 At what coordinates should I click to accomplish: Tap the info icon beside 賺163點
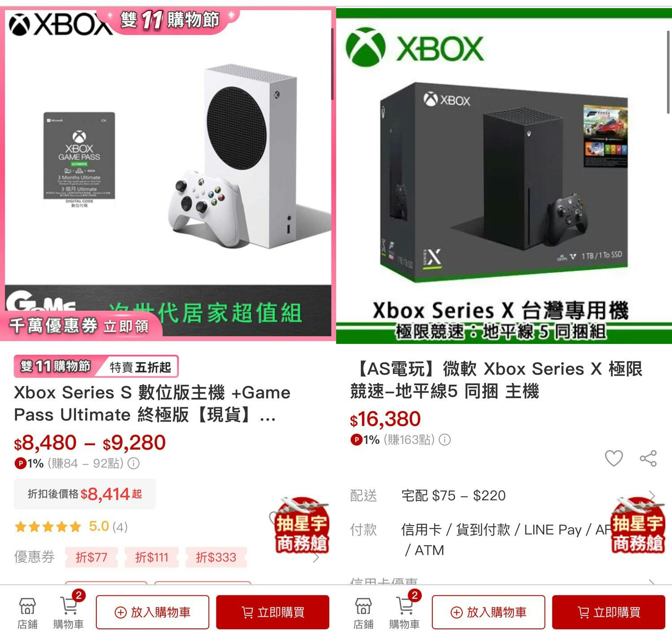pyautogui.click(x=444, y=440)
